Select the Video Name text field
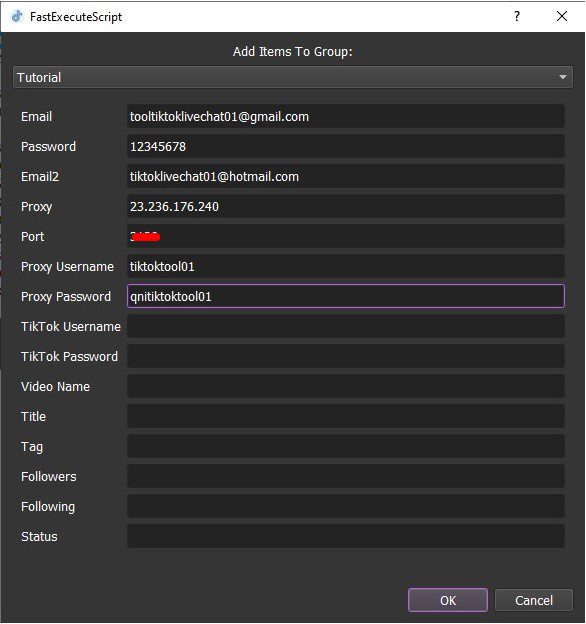The width and height of the screenshot is (586, 624). [x=346, y=386]
